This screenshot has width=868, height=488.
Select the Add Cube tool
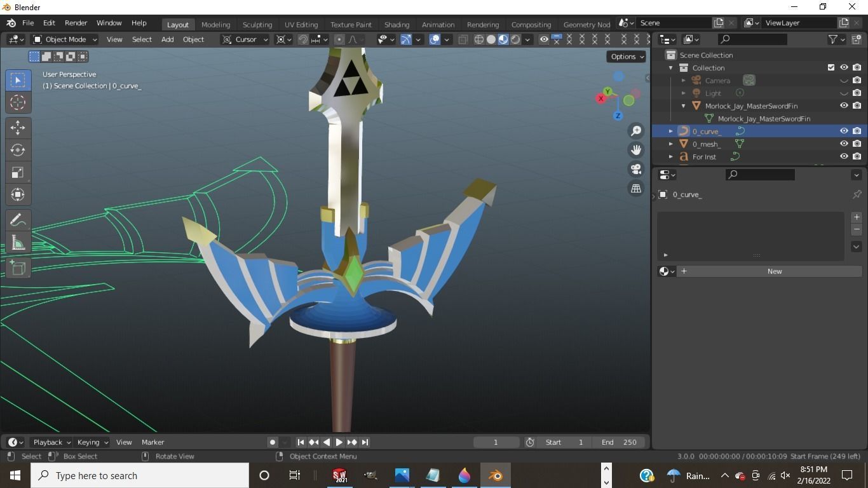click(x=18, y=268)
